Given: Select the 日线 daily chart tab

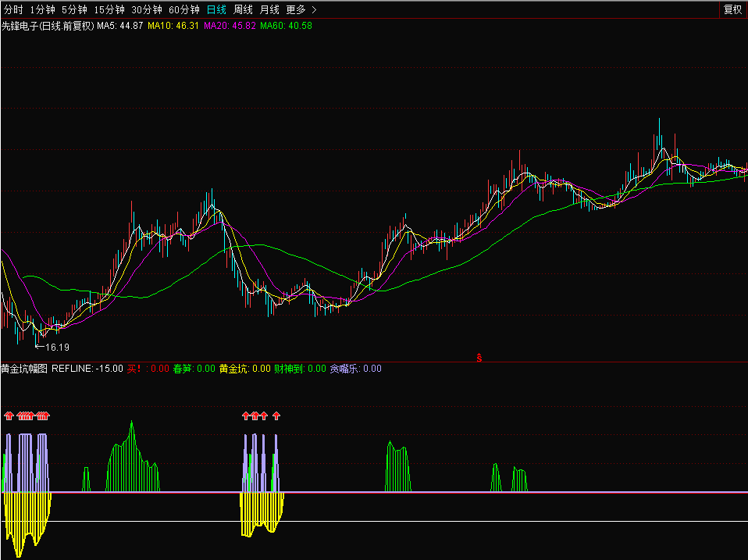Looking at the screenshot, I should coord(216,10).
